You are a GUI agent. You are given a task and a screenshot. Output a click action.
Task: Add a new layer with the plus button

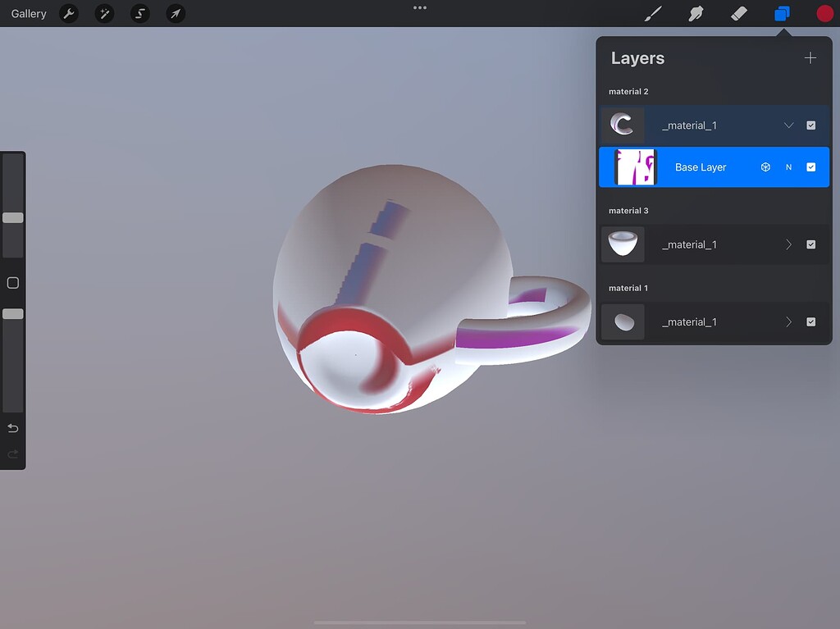[810, 57]
